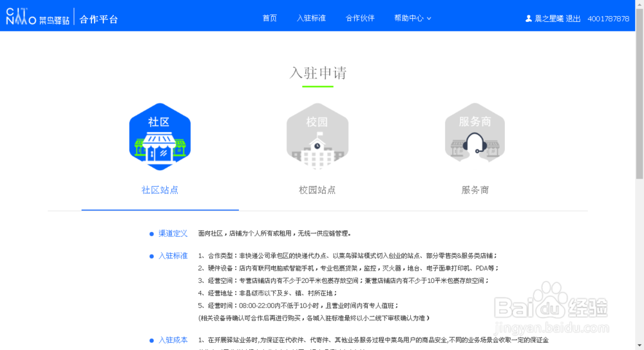This screenshot has width=644, height=350.
Task: Select the grey 服务商 hexagon icon
Action: pos(475,133)
